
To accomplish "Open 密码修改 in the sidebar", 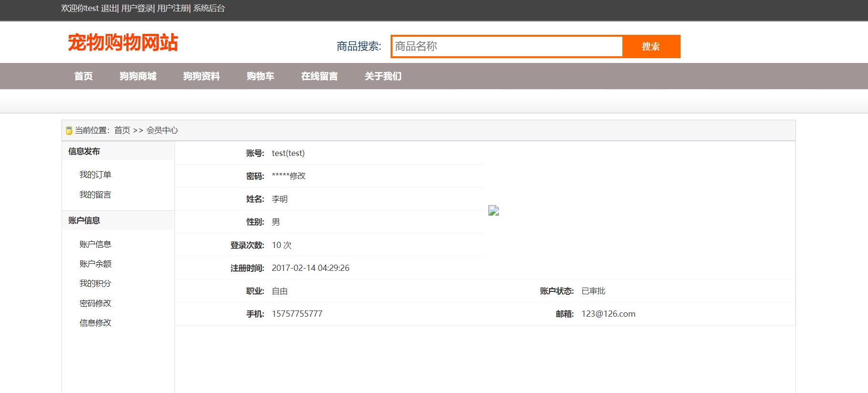I will [x=95, y=303].
